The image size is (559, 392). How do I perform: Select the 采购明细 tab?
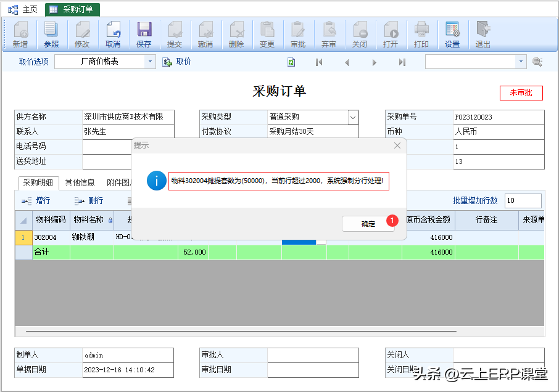click(x=38, y=182)
